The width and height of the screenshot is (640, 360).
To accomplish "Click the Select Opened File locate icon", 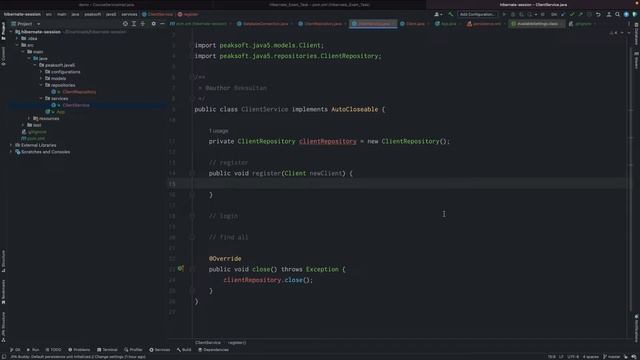I will coord(125,24).
